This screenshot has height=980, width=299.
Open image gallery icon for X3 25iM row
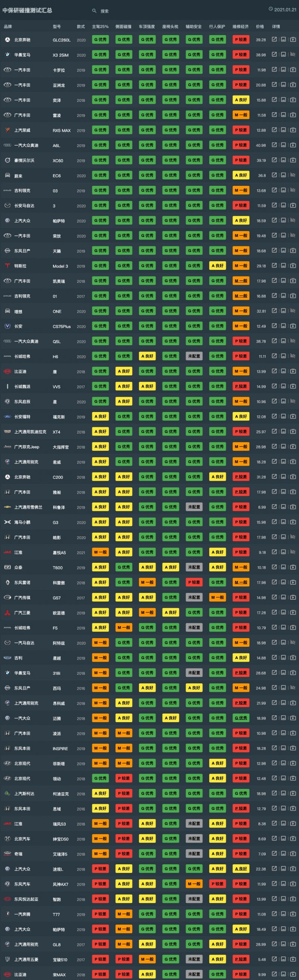pyautogui.click(x=283, y=55)
